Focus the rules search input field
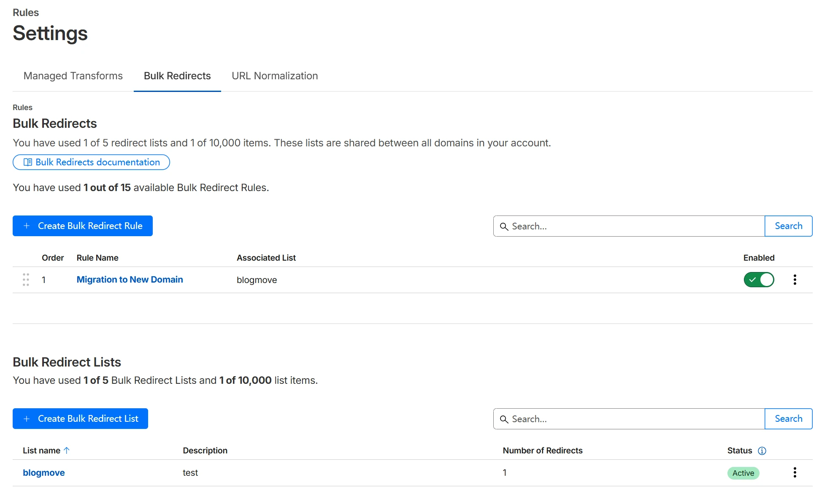The image size is (830, 504). point(633,226)
